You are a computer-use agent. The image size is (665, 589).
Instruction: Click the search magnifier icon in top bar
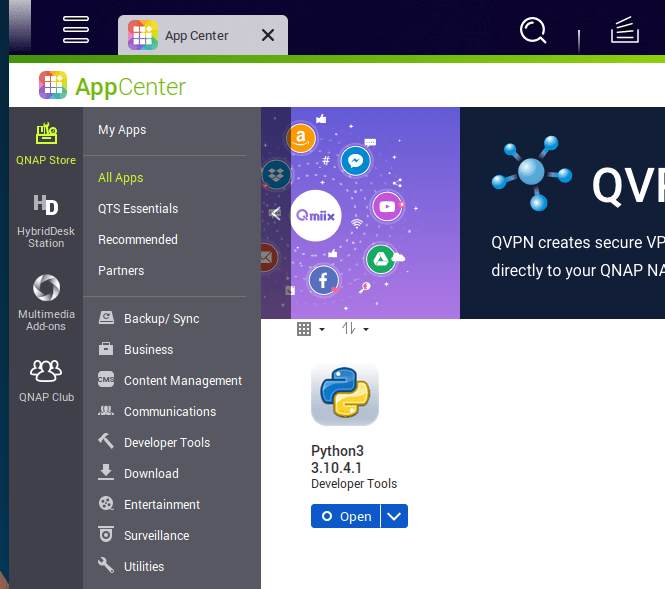pos(533,30)
